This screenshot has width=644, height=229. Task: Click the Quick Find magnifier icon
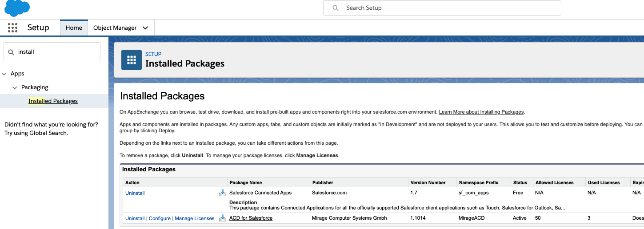click(x=12, y=52)
